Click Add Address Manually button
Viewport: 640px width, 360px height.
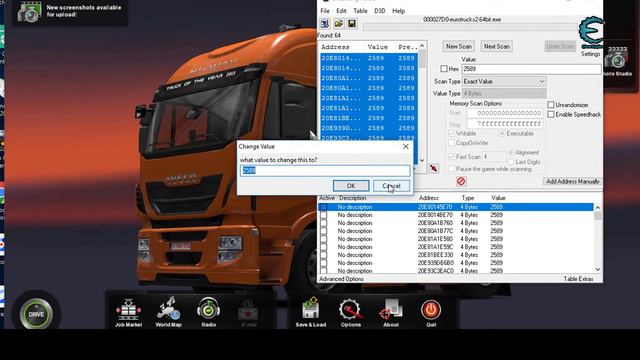pyautogui.click(x=573, y=182)
